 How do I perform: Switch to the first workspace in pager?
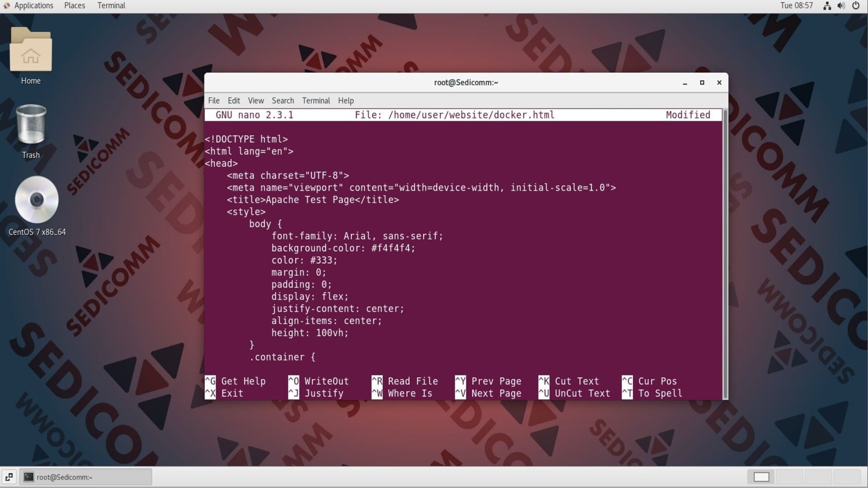[x=761, y=477]
